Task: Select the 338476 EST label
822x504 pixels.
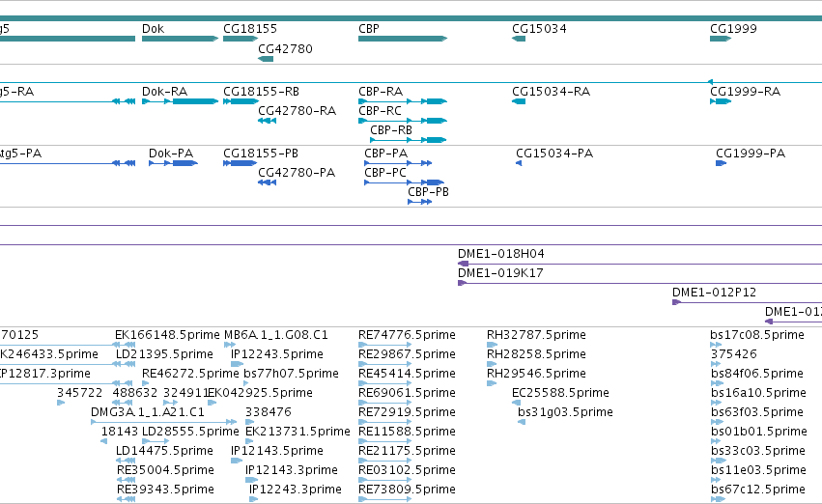Action: [268, 412]
